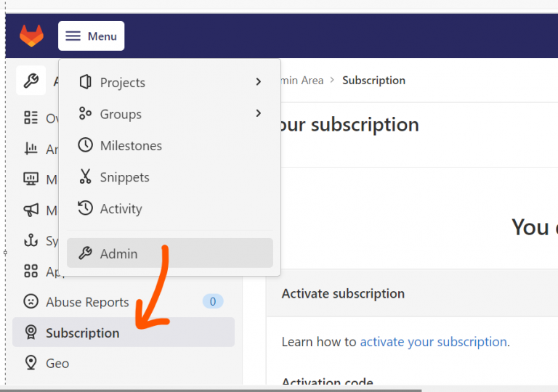Click the Subscription medal icon

pyautogui.click(x=31, y=332)
